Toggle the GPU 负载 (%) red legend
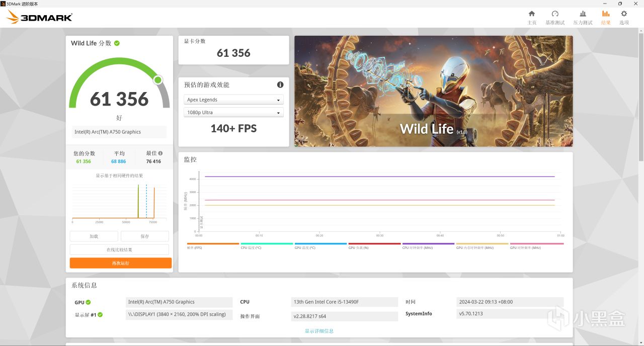 [374, 246]
